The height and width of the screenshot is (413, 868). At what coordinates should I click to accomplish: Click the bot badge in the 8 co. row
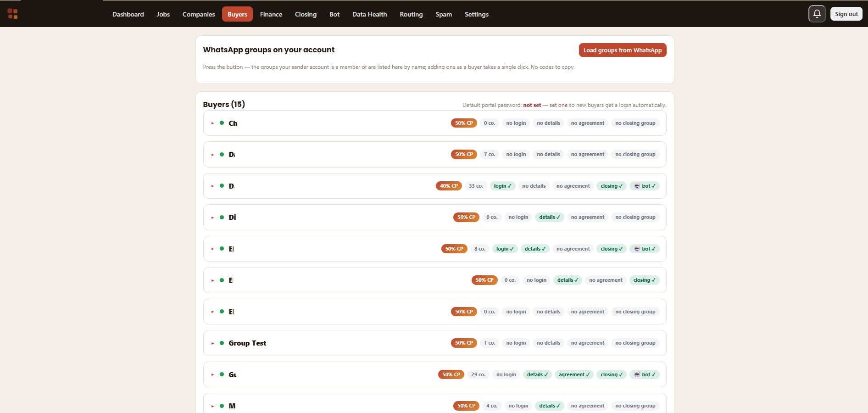(x=645, y=249)
